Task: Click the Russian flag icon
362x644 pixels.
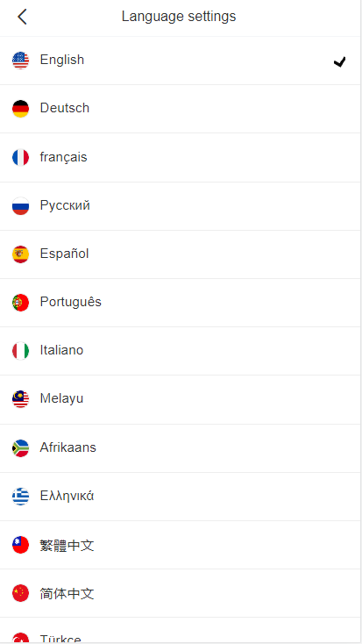Action: 20,206
